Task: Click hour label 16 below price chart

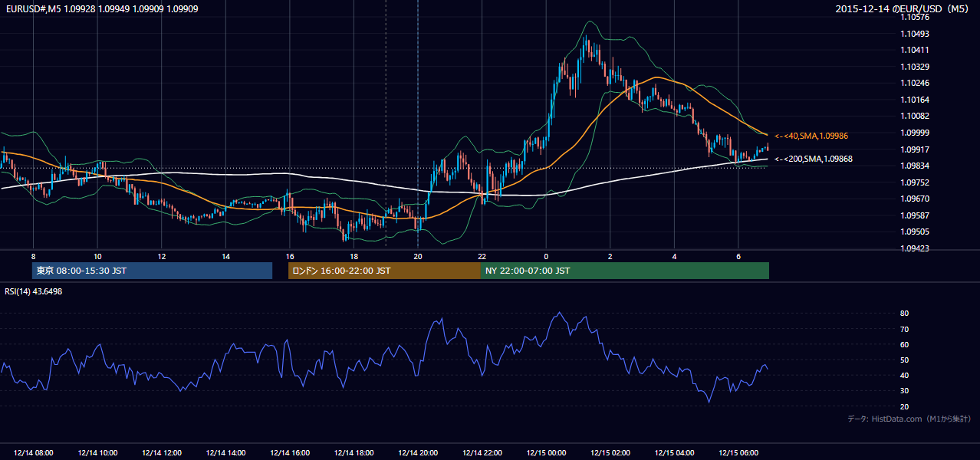Action: click(290, 256)
